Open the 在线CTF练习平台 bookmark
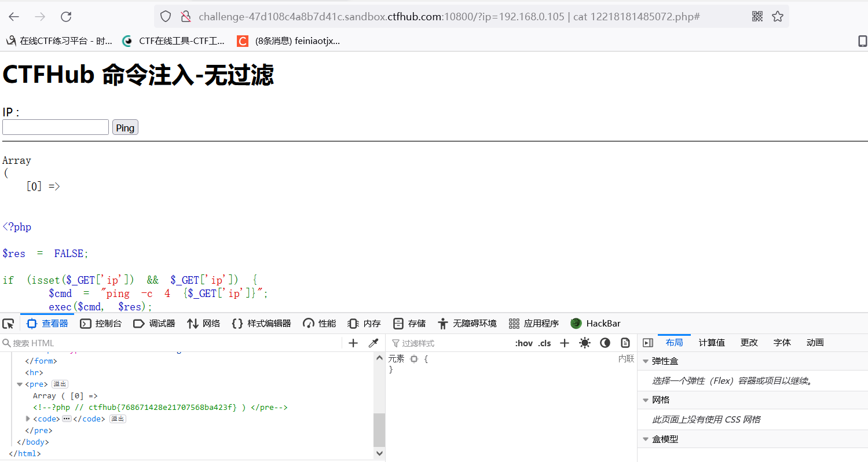868x462 pixels. (x=60, y=41)
